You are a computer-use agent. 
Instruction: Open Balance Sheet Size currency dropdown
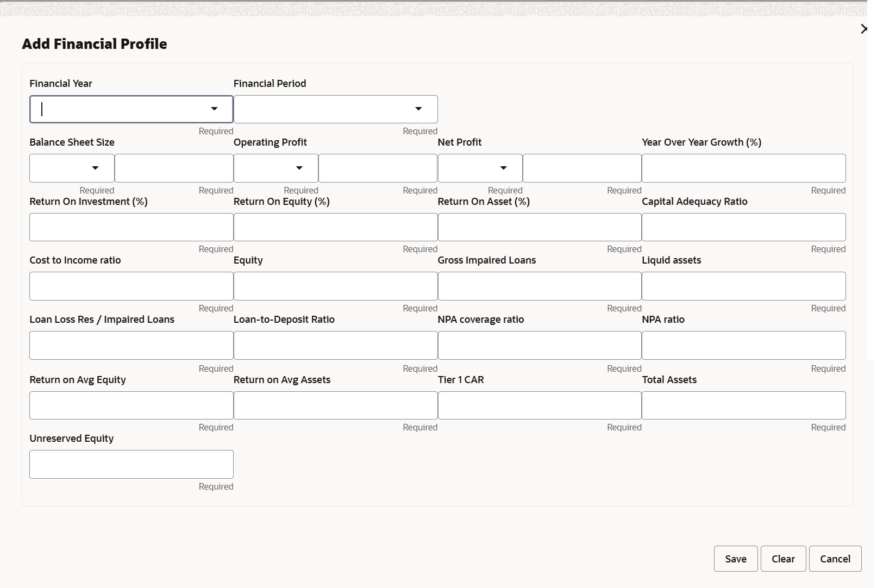(x=95, y=168)
